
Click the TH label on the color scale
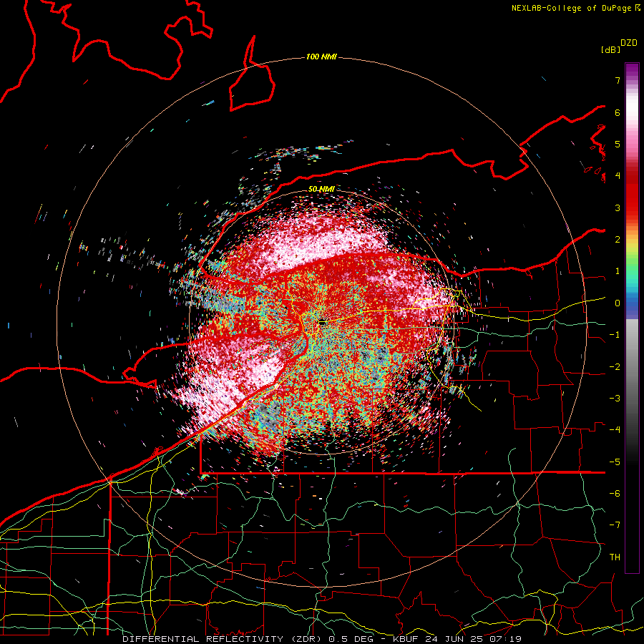pyautogui.click(x=615, y=557)
